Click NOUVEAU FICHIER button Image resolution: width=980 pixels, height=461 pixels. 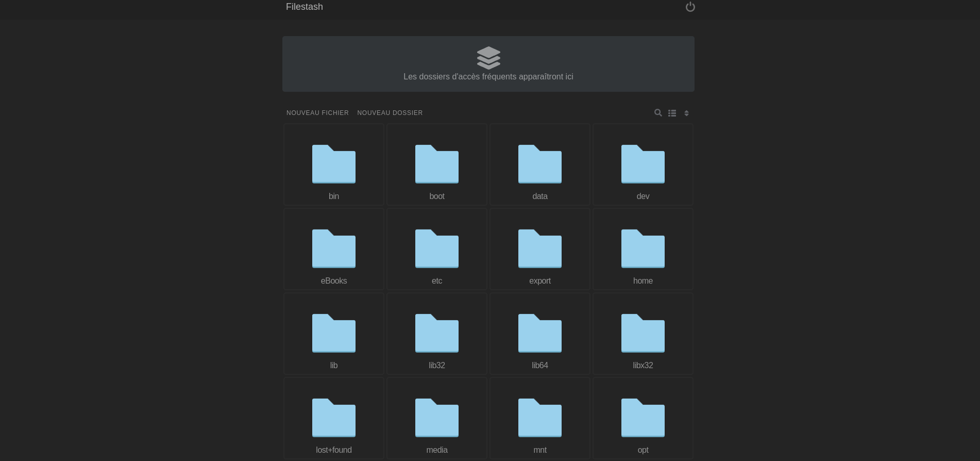point(317,113)
